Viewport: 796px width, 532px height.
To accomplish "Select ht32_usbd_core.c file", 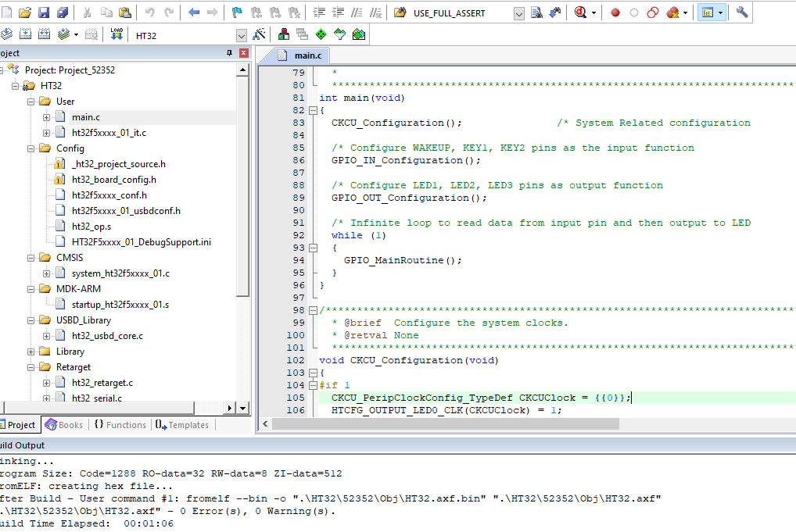I will [108, 336].
